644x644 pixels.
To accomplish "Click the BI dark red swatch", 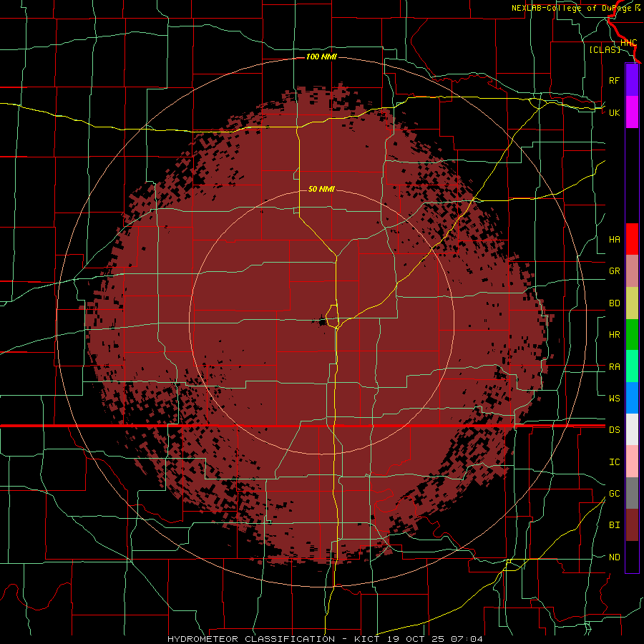I will click(632, 525).
